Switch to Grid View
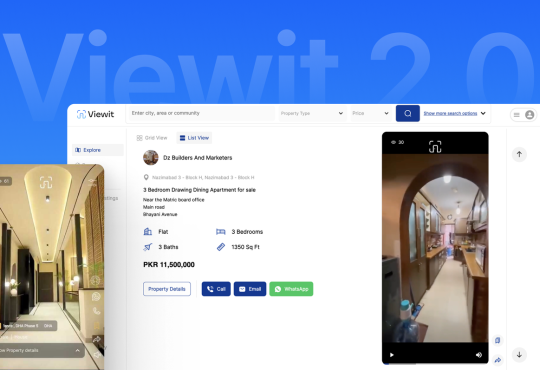The width and height of the screenshot is (540, 370). [152, 138]
